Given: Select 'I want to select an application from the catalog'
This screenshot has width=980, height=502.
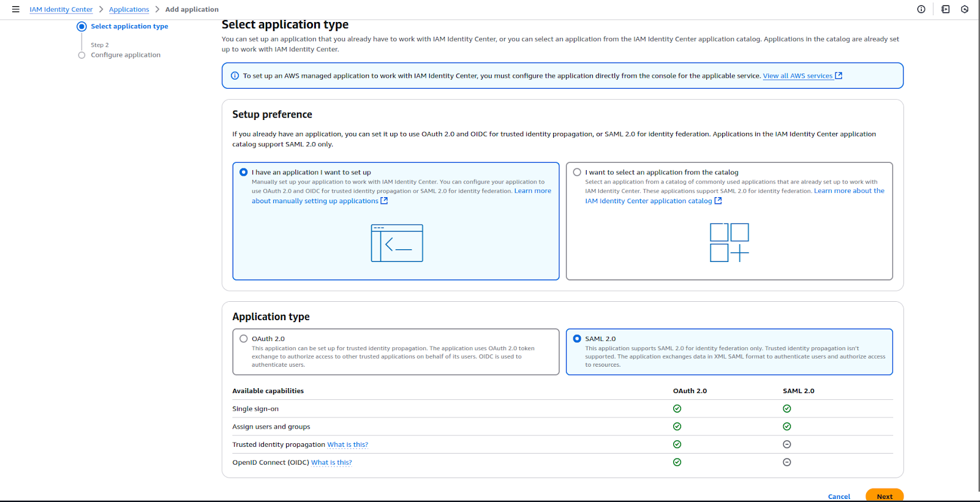Looking at the screenshot, I should (x=577, y=173).
